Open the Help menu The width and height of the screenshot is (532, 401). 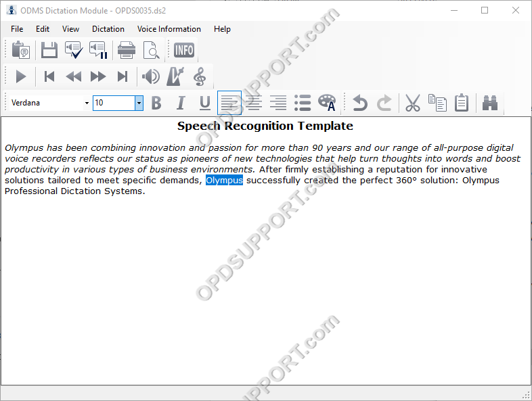[x=222, y=29]
